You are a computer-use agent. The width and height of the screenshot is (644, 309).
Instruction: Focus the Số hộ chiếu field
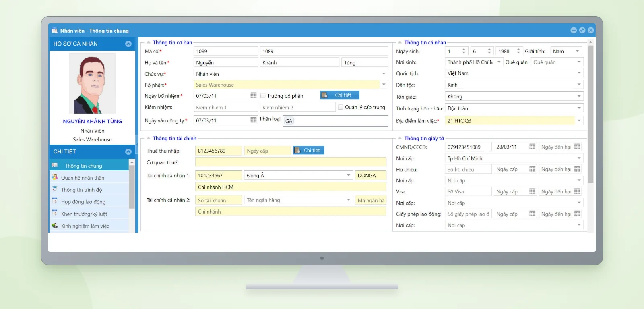(469, 170)
